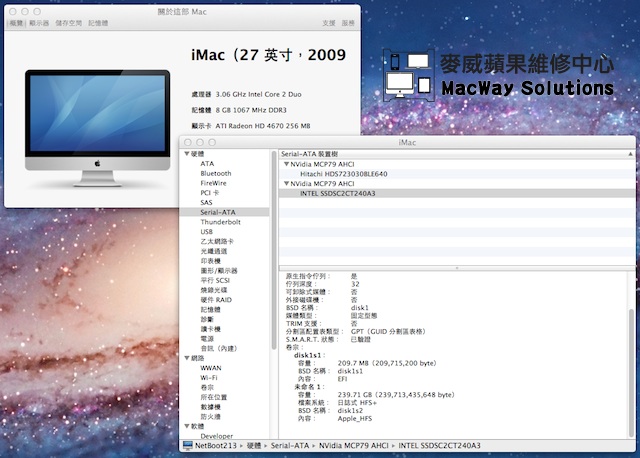Screen dimensions: 640x458
Task: Select 所在位置 in the sidebar
Action: pos(213,397)
